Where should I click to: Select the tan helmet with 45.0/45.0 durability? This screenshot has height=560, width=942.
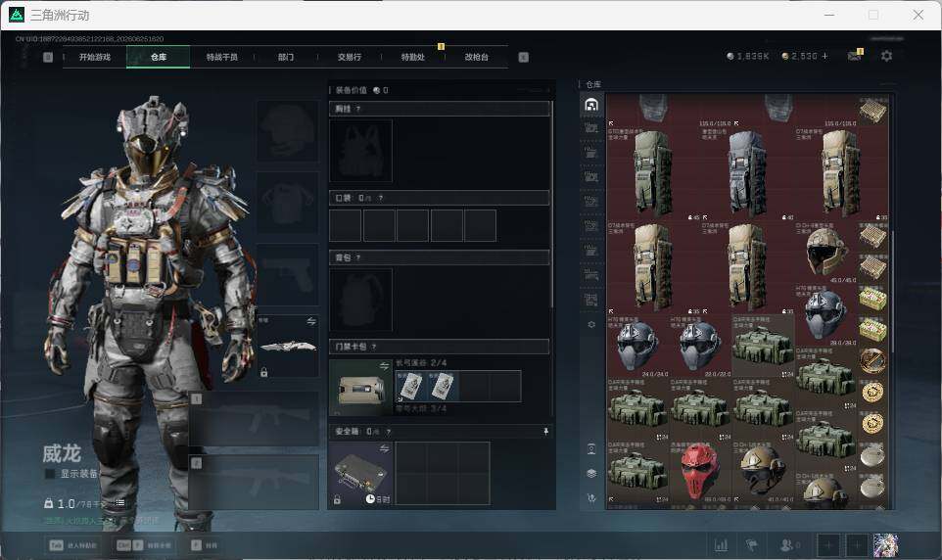tap(826, 253)
